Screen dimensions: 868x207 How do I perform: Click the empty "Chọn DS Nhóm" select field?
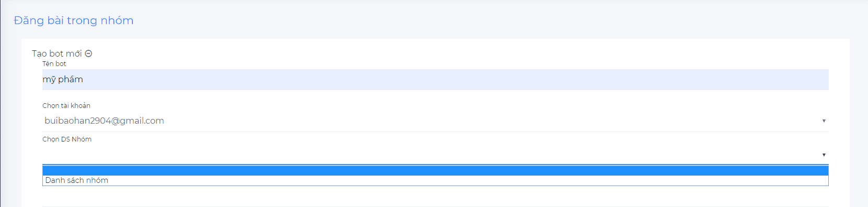[x=435, y=155]
